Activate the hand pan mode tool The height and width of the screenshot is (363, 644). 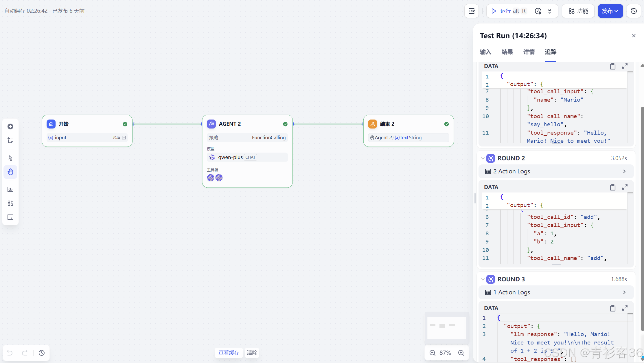click(10, 172)
